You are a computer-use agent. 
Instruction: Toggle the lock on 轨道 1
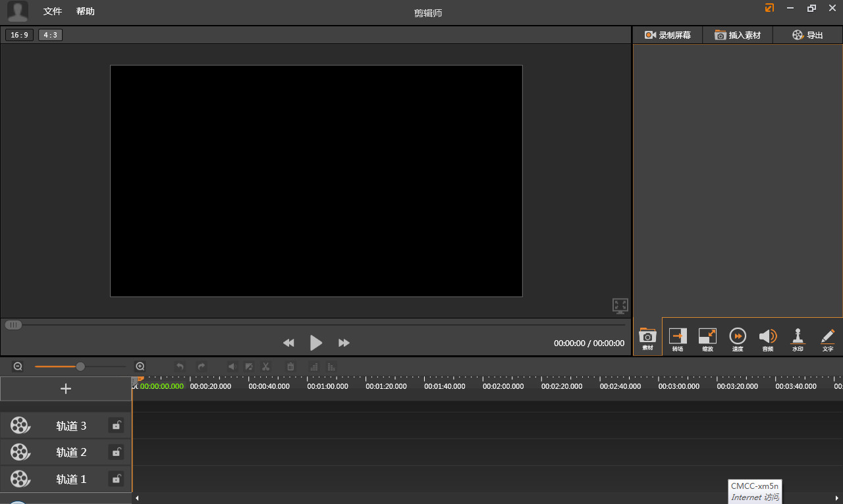pos(116,479)
